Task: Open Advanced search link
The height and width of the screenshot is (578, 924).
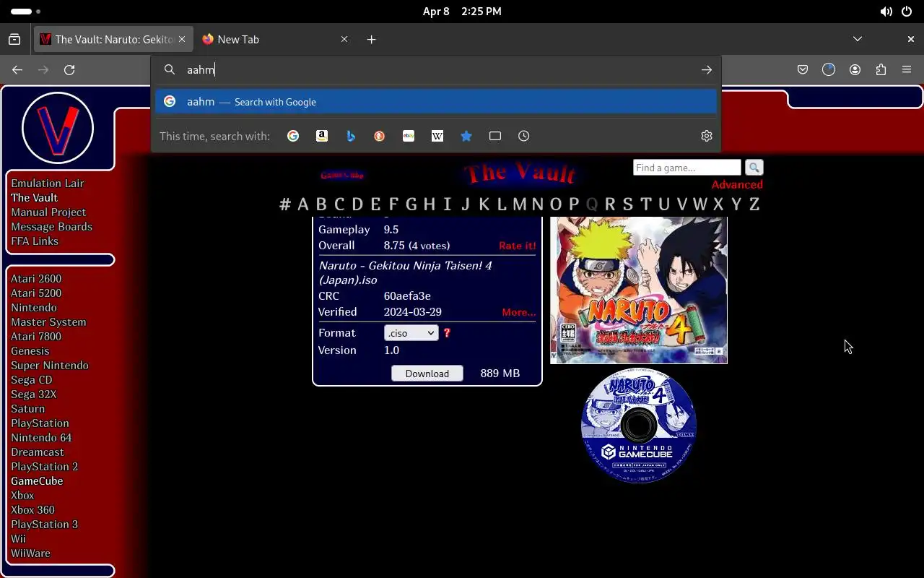Action: (737, 184)
